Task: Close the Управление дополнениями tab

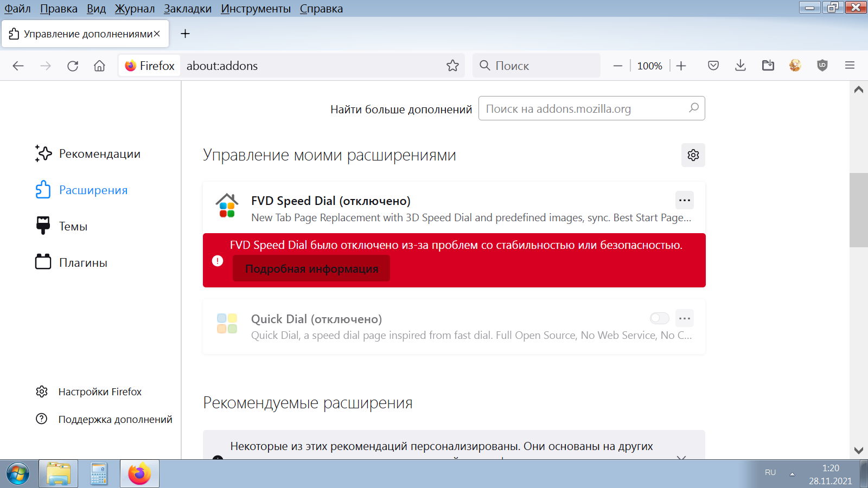Action: click(x=157, y=34)
